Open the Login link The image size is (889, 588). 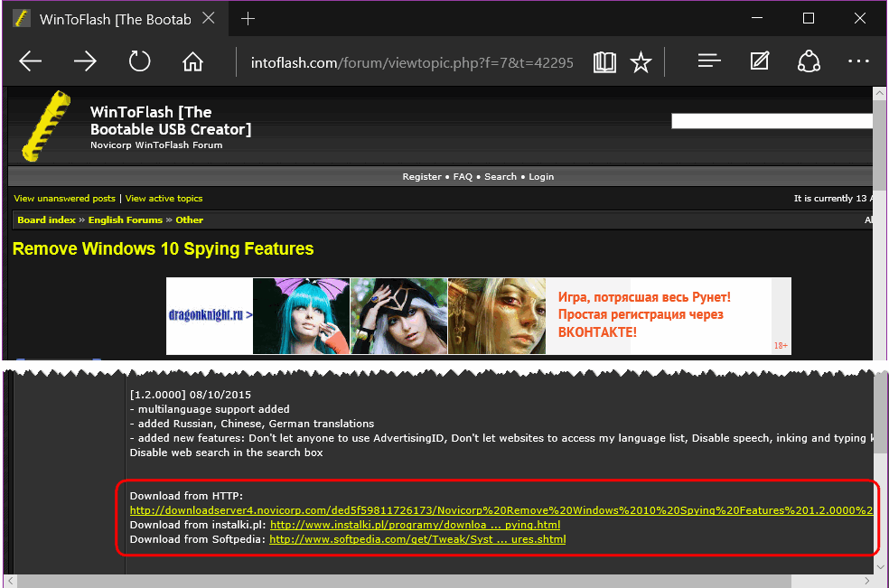coord(541,177)
